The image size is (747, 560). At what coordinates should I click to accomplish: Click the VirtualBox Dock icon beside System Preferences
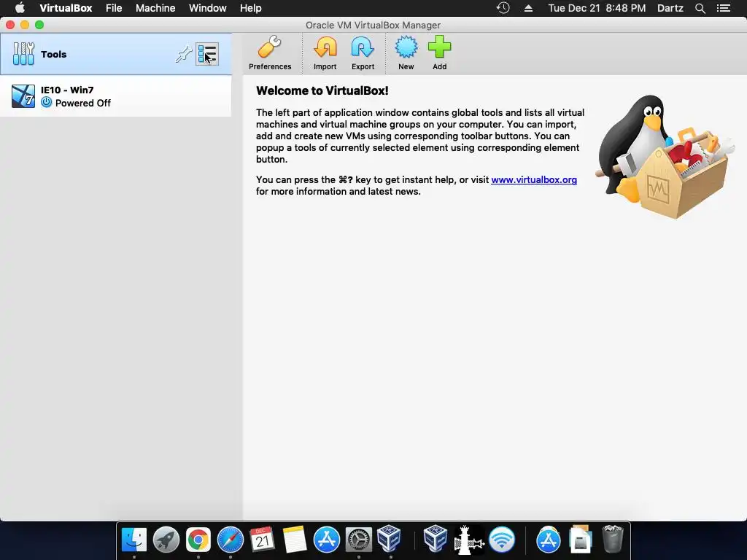(x=389, y=539)
